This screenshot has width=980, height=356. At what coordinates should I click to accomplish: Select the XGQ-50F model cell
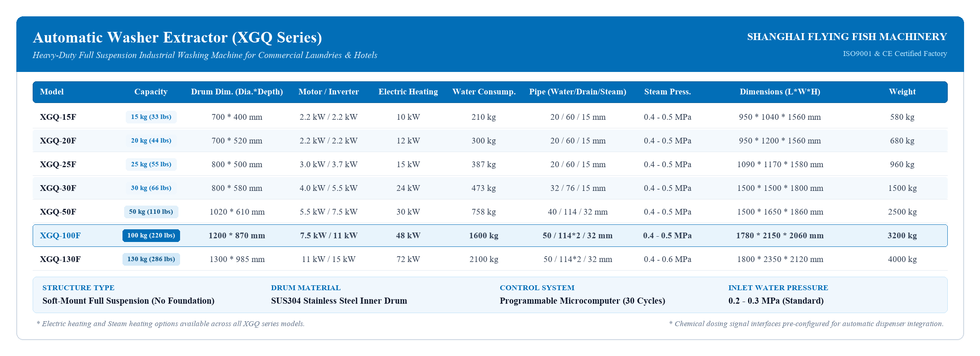pyautogui.click(x=58, y=212)
